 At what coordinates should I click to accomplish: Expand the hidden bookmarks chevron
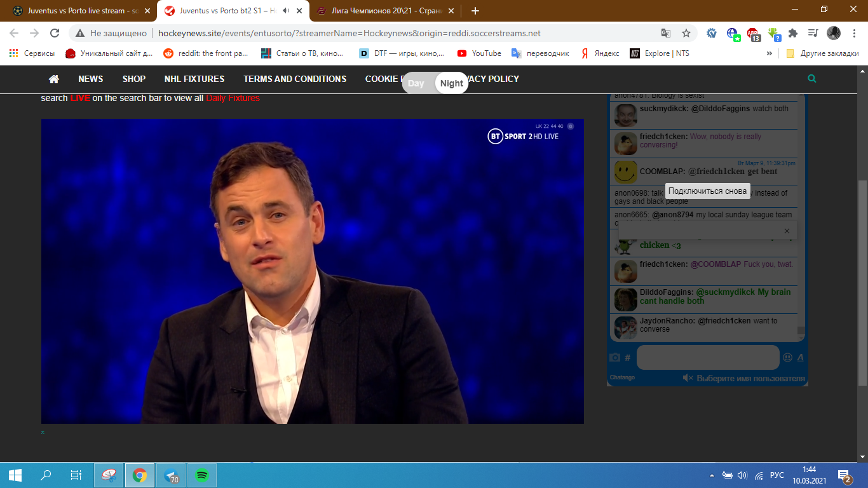tap(770, 53)
